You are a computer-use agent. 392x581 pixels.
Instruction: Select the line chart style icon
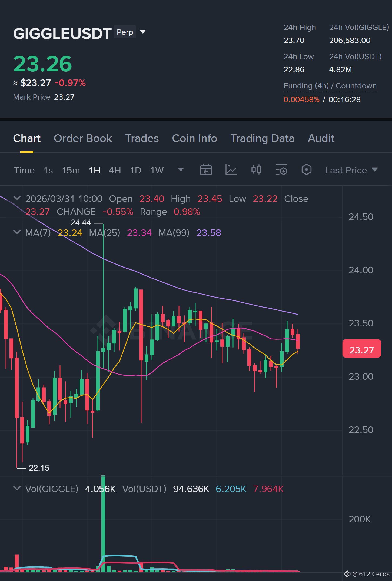pyautogui.click(x=231, y=170)
